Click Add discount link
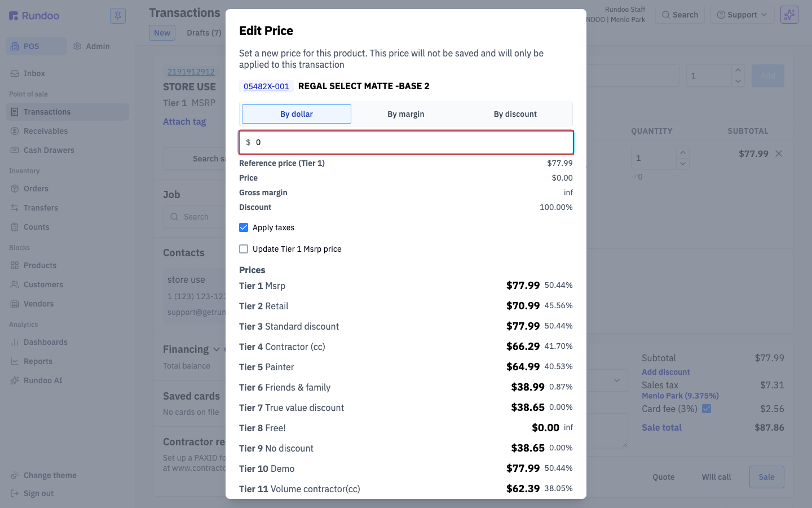 click(666, 372)
